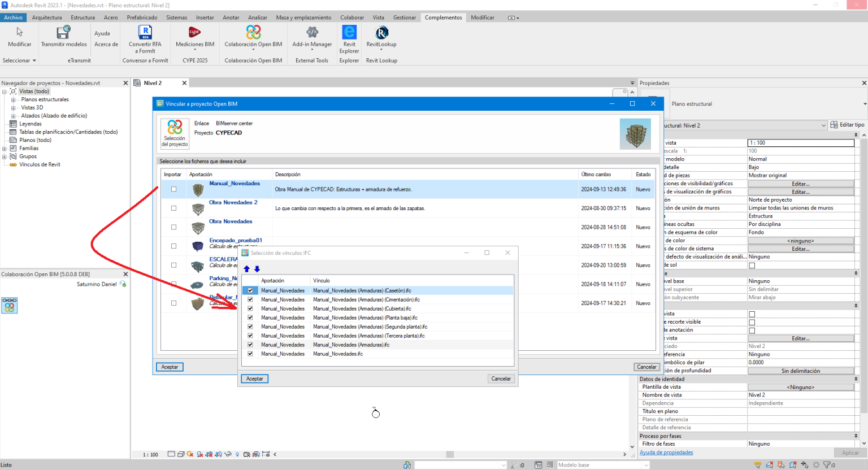The image size is (868, 470).
Task: Switch to the Arquitectura ribbon tab
Action: [47, 18]
